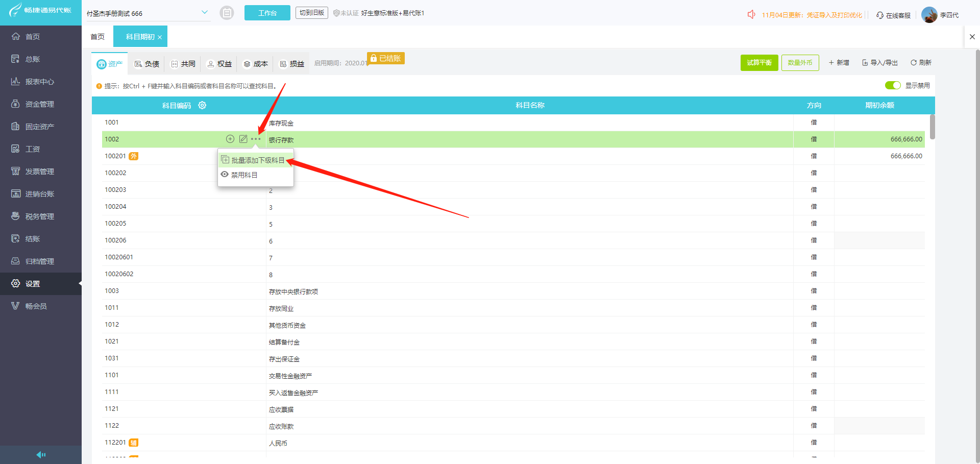Click the 试算平衡 button
The width and height of the screenshot is (980, 464).
point(759,63)
